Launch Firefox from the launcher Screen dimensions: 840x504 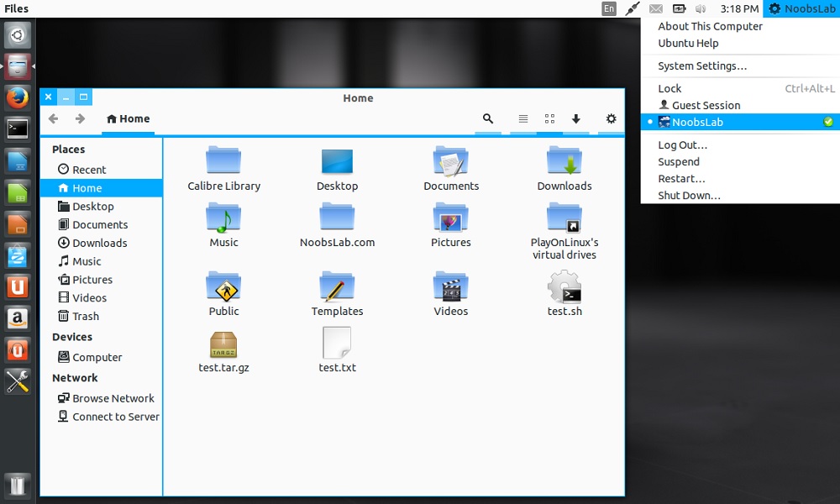(x=17, y=98)
